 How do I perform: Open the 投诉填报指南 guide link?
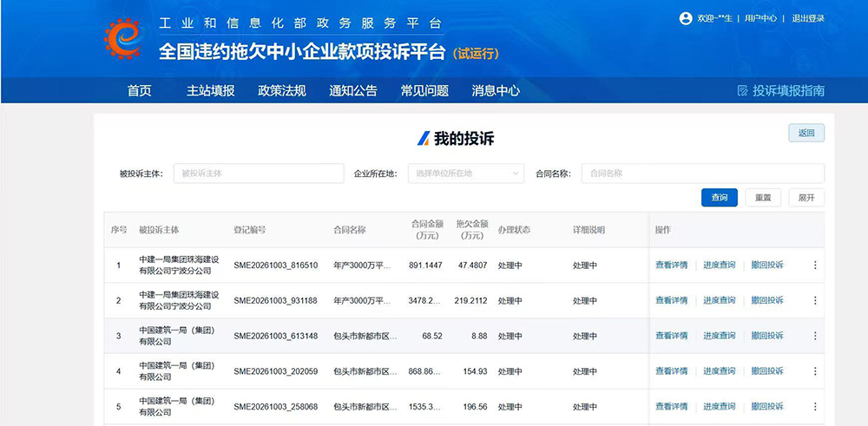click(x=788, y=91)
